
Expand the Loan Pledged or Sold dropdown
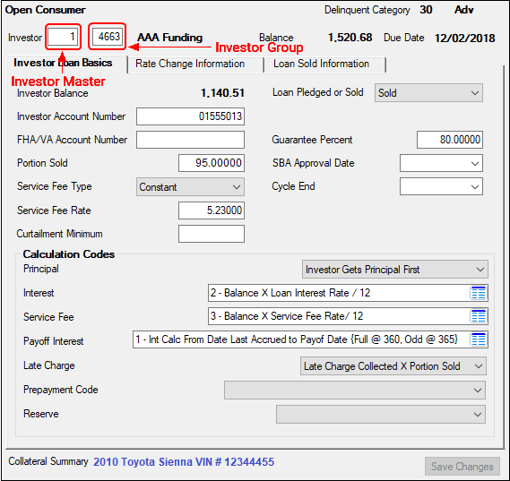click(428, 93)
